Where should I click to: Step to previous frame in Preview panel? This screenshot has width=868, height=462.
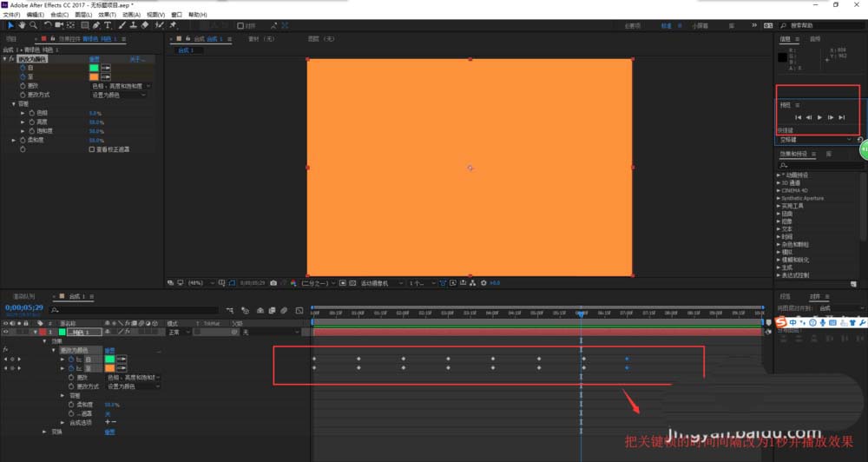[x=809, y=117]
